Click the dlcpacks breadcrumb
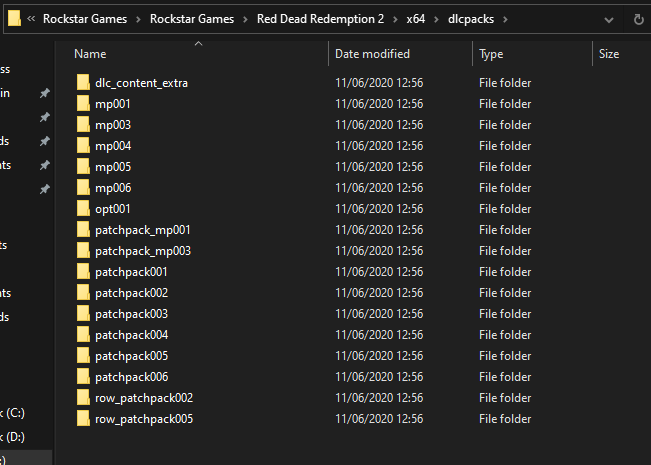651x465 pixels. click(x=471, y=19)
